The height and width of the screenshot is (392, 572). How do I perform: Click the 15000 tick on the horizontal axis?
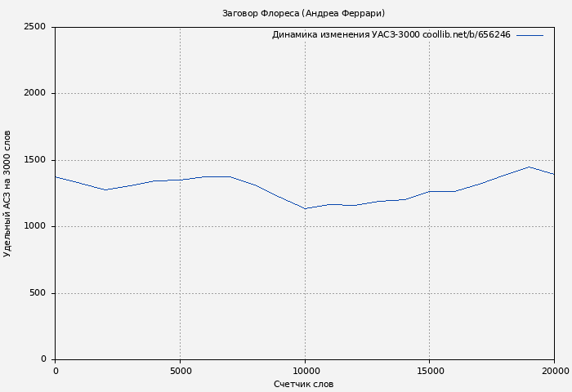pyautogui.click(x=429, y=371)
